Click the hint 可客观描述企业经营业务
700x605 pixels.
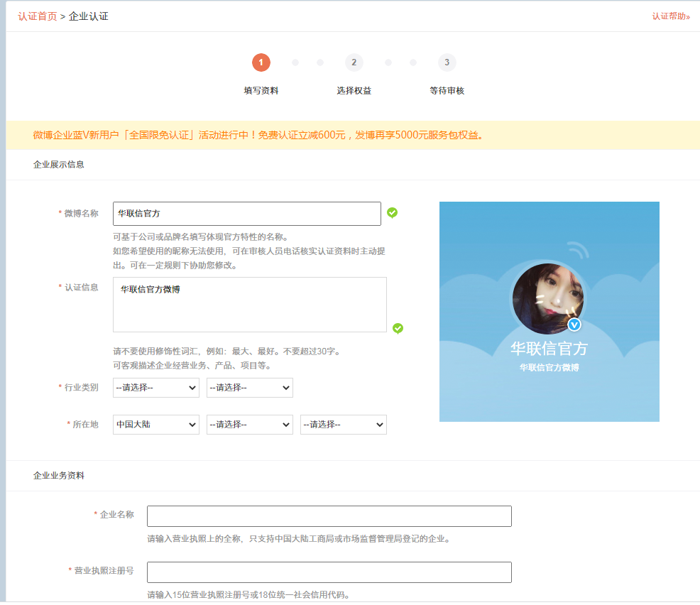click(192, 366)
